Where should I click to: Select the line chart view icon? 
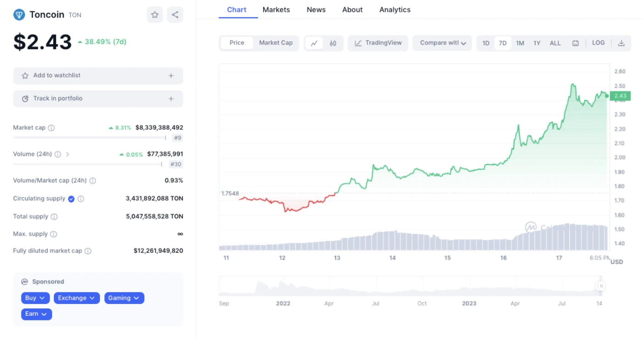pyautogui.click(x=314, y=43)
